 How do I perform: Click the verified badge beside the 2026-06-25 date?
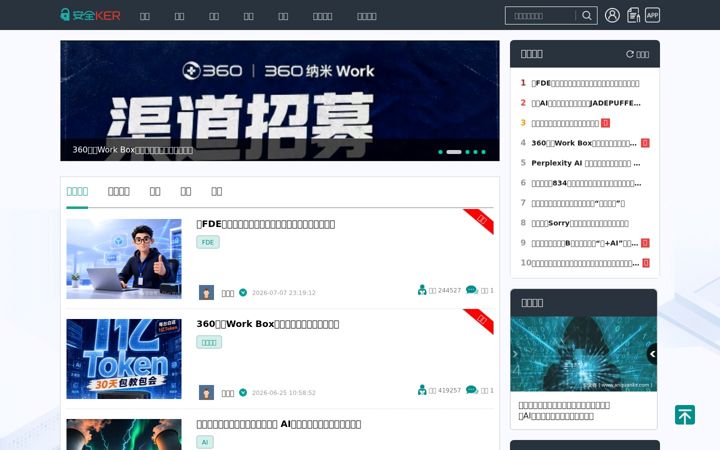point(243,393)
